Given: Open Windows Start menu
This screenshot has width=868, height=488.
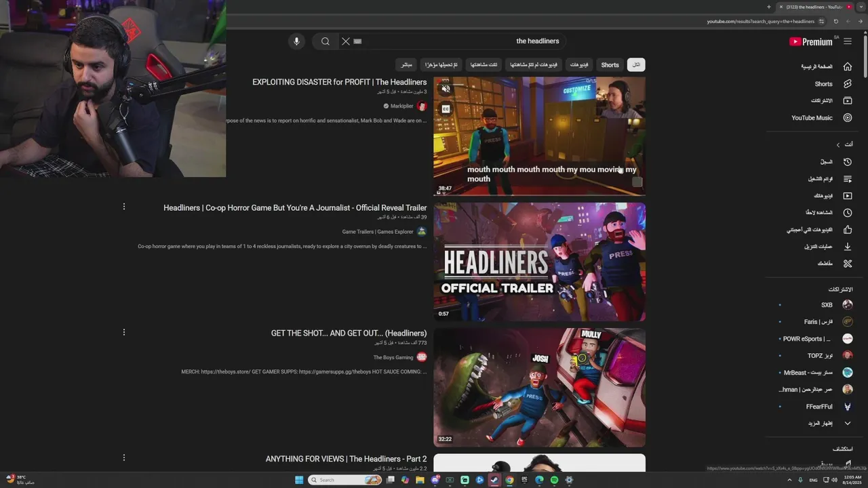Looking at the screenshot, I should pyautogui.click(x=299, y=480).
